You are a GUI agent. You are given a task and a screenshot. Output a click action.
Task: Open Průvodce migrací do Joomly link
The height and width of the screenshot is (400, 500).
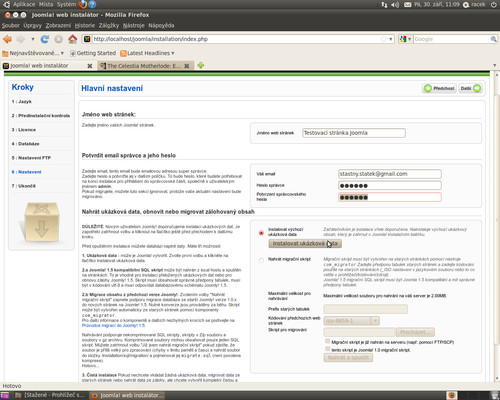pos(113,325)
